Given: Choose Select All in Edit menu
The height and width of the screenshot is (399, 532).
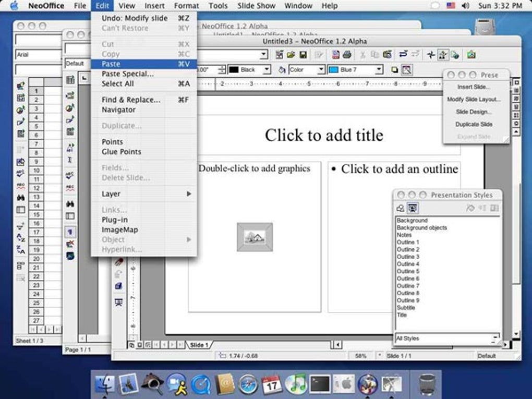Looking at the screenshot, I should click(x=144, y=83).
